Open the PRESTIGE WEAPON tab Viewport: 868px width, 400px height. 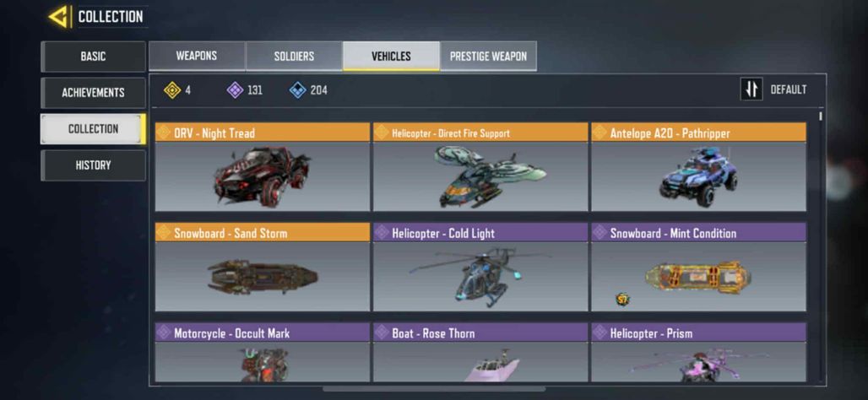(x=488, y=56)
